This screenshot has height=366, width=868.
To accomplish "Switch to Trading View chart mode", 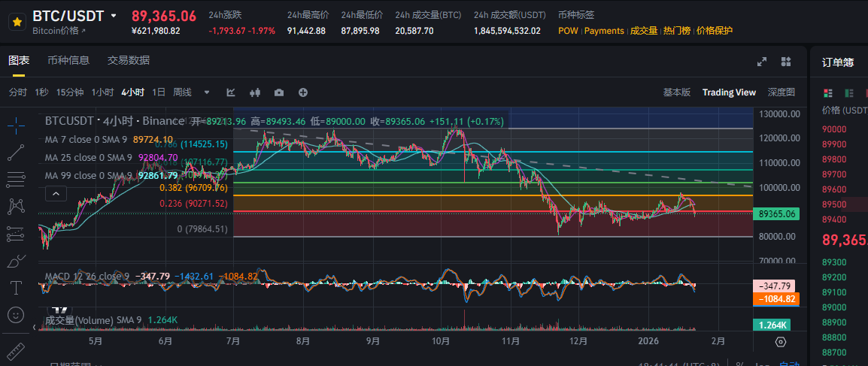I will 729,92.
